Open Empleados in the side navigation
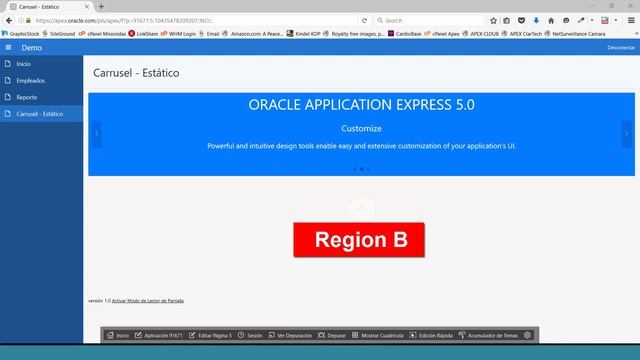 [41, 81]
